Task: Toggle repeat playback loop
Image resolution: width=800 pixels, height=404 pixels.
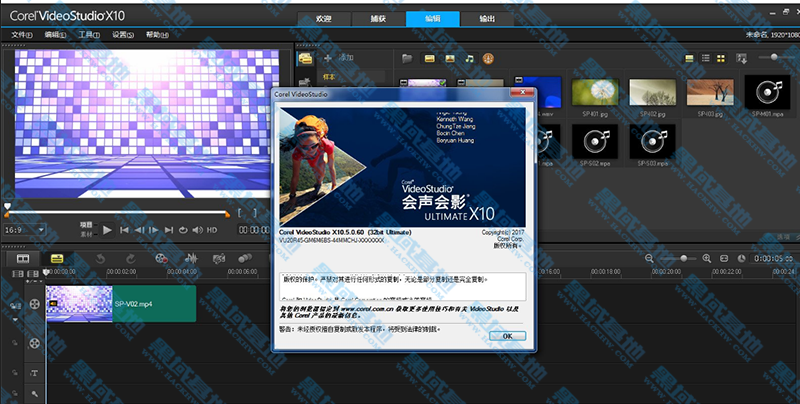Action: click(x=183, y=230)
